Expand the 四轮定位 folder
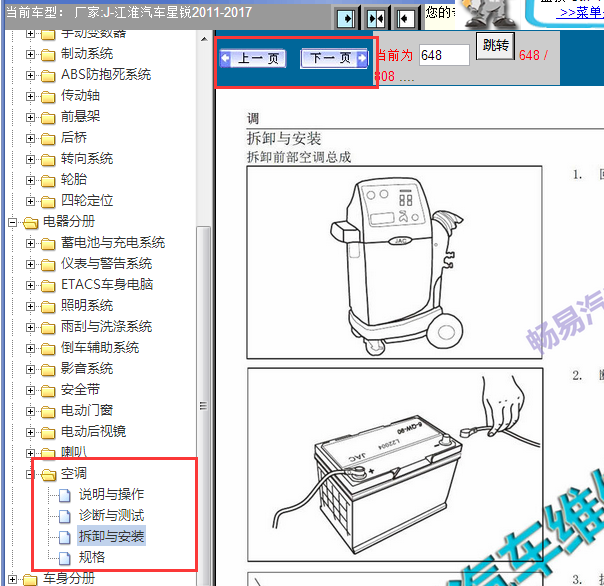 click(30, 201)
